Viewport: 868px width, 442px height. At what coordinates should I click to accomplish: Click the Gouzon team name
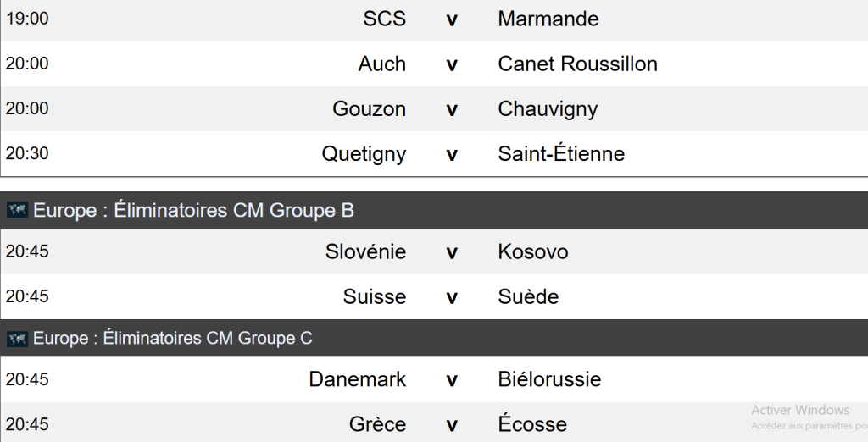(369, 108)
